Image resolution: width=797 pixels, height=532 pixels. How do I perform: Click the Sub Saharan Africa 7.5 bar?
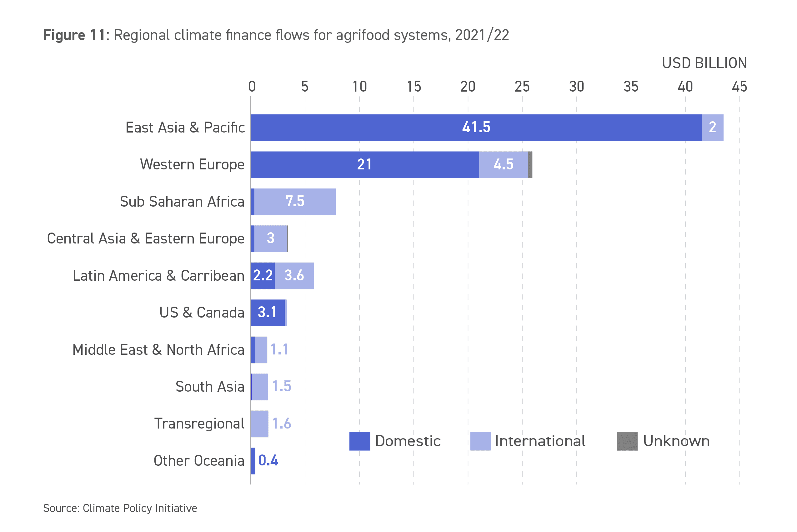click(x=295, y=202)
